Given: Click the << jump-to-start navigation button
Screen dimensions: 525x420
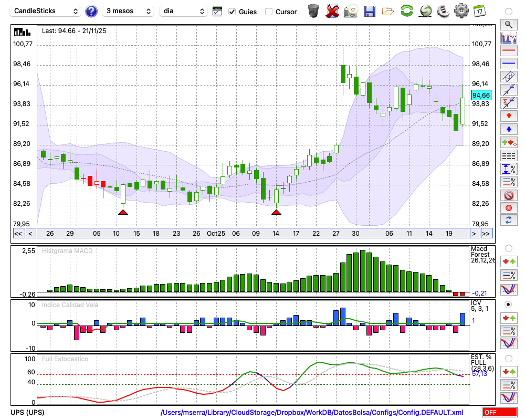Looking at the screenshot, I should coord(18,233).
